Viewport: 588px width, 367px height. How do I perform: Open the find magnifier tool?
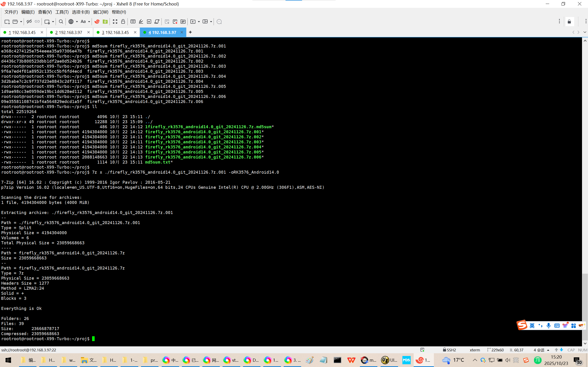(61, 22)
